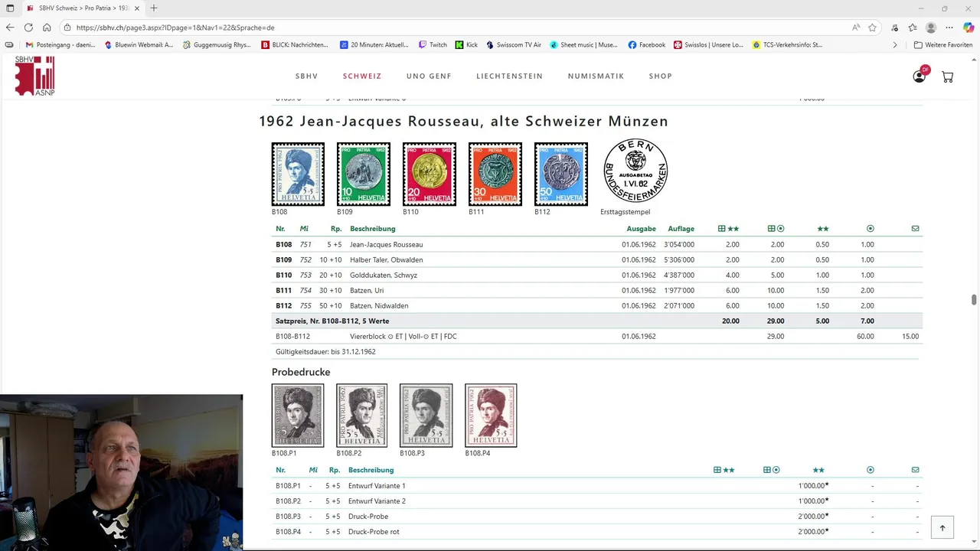Image resolution: width=980 pixels, height=551 pixels.
Task: Select the SCHWEIZ menu item
Action: point(362,77)
